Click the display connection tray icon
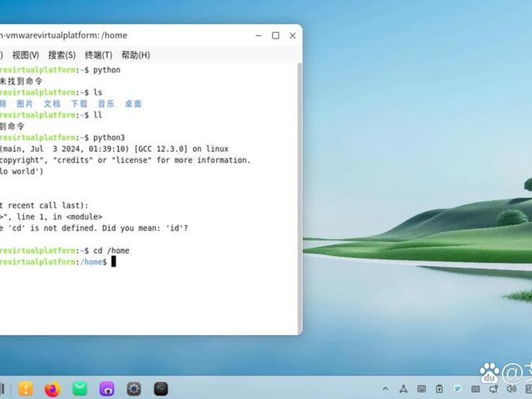532x399 pixels. pyautogui.click(x=493, y=389)
